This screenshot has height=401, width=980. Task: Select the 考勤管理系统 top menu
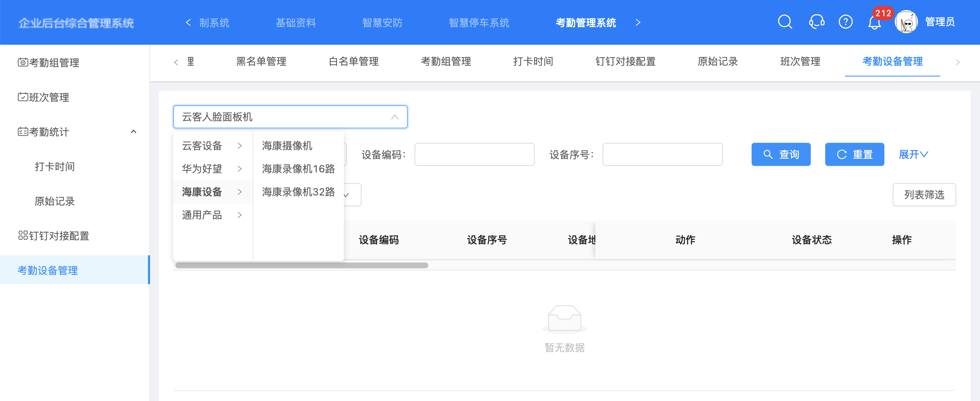point(586,22)
